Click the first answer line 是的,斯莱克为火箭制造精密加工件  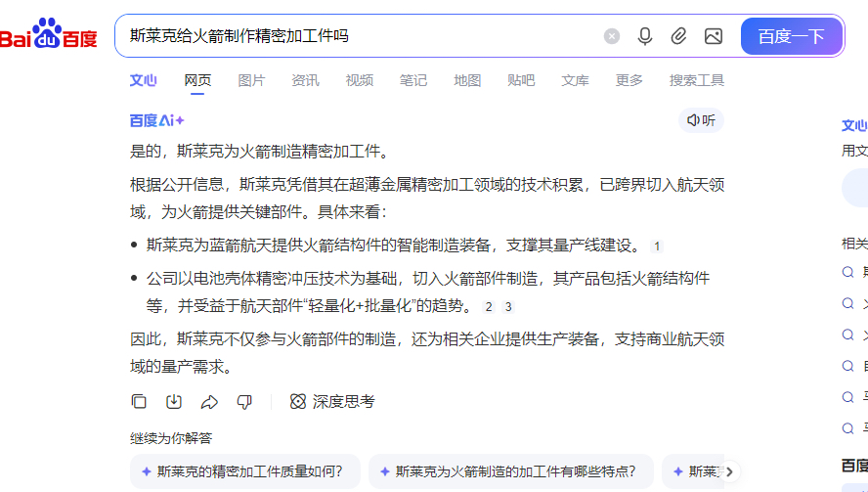tap(261, 151)
